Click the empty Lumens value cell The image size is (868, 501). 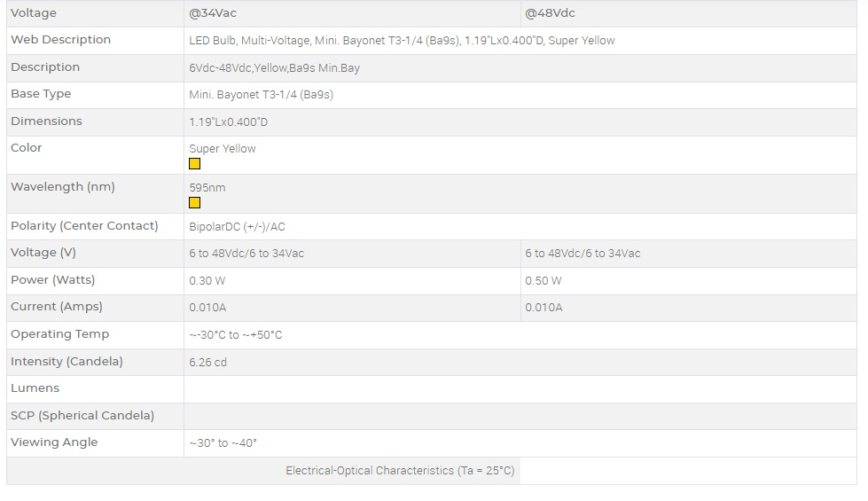pos(520,388)
